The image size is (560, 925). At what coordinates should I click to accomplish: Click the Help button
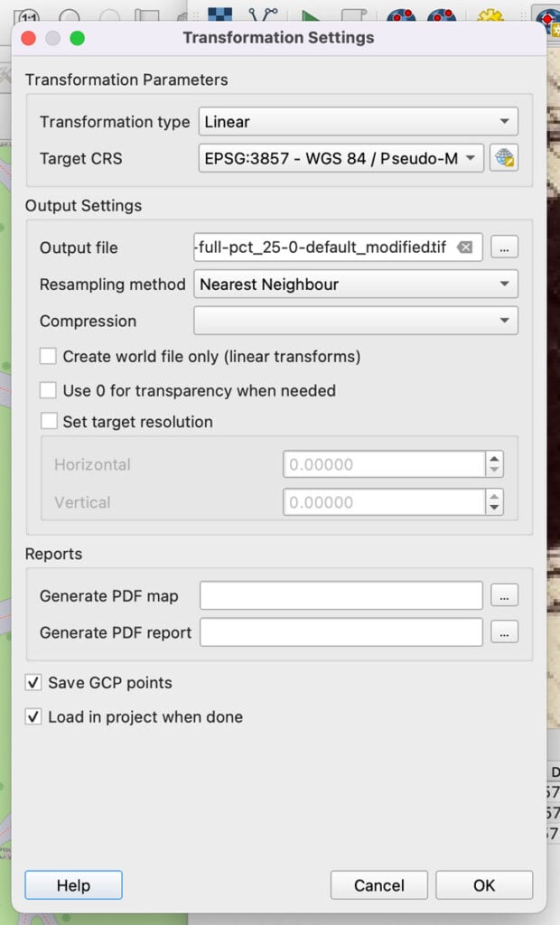pyautogui.click(x=74, y=885)
